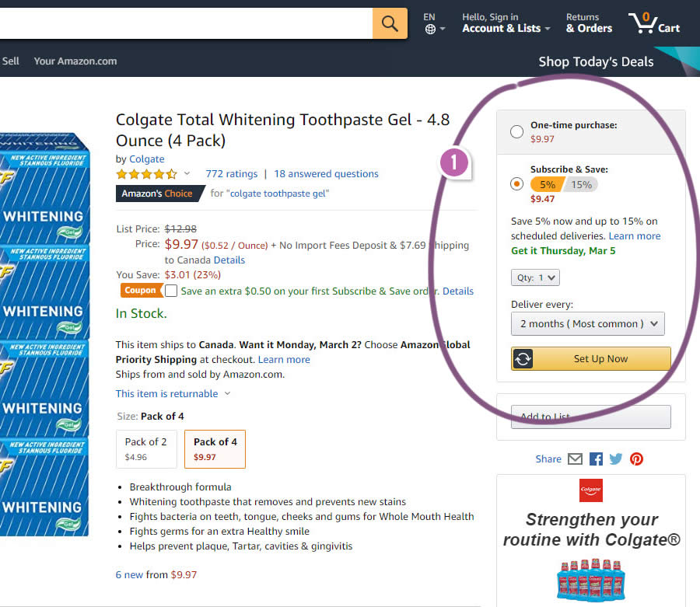700x607 pixels.
Task: Expand the This item is returnable chevron
Action: pyautogui.click(x=227, y=394)
